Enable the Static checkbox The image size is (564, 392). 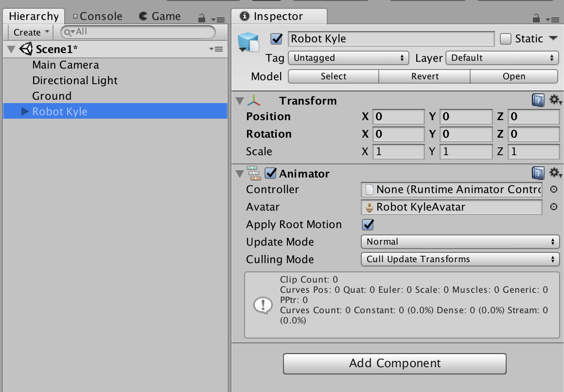(506, 39)
